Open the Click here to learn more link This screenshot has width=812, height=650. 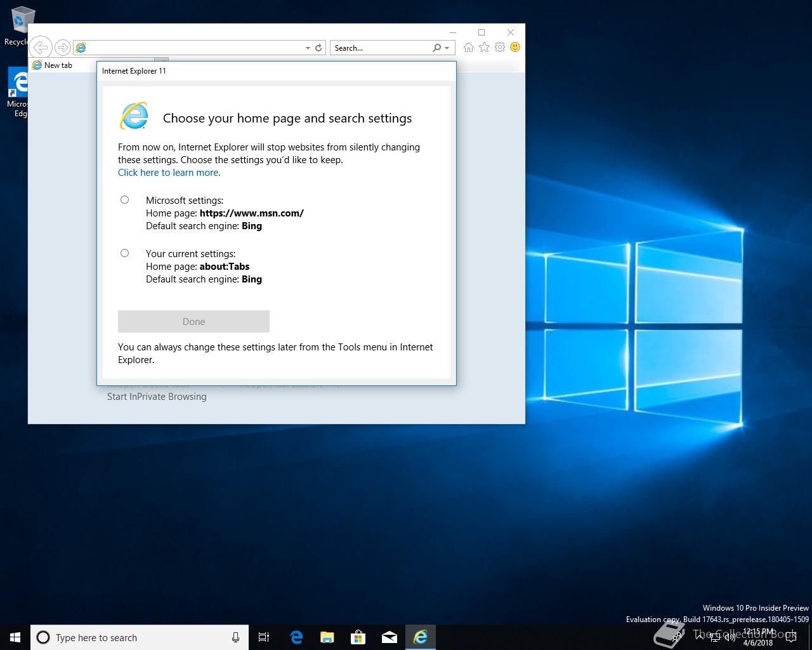(x=169, y=173)
